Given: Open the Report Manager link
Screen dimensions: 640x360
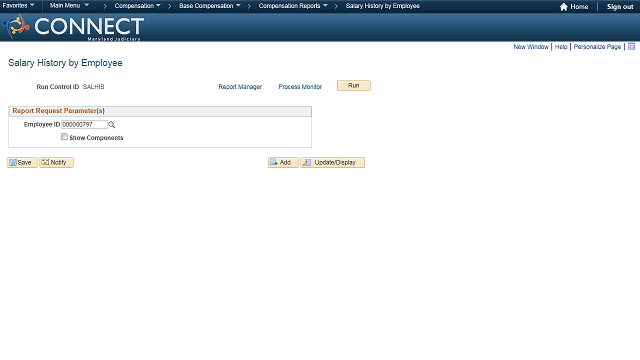Looking at the screenshot, I should tap(240, 87).
